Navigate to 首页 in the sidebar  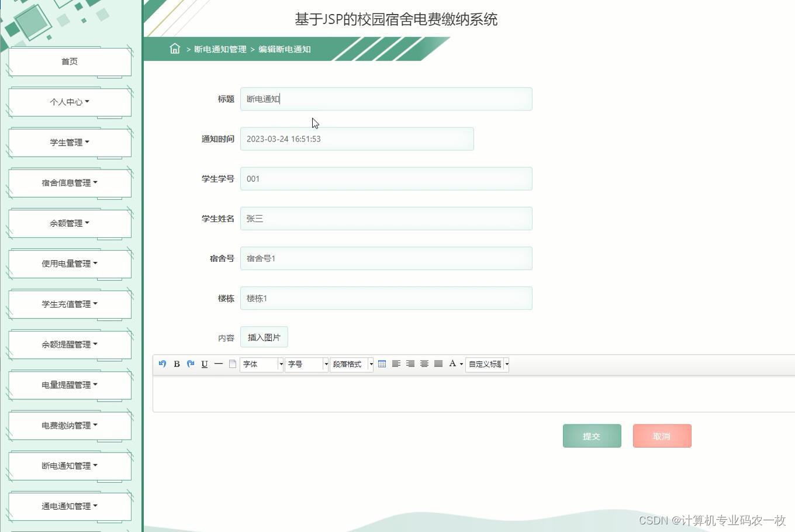(x=69, y=61)
